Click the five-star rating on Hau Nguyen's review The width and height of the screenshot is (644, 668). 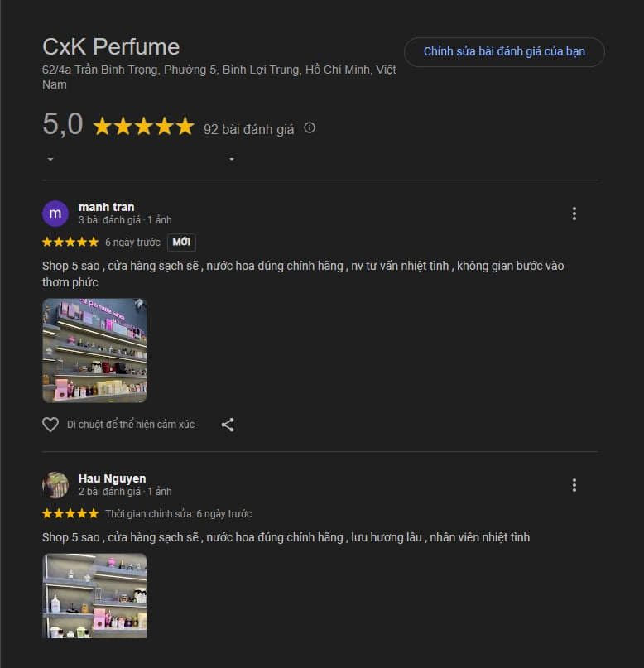tap(70, 513)
